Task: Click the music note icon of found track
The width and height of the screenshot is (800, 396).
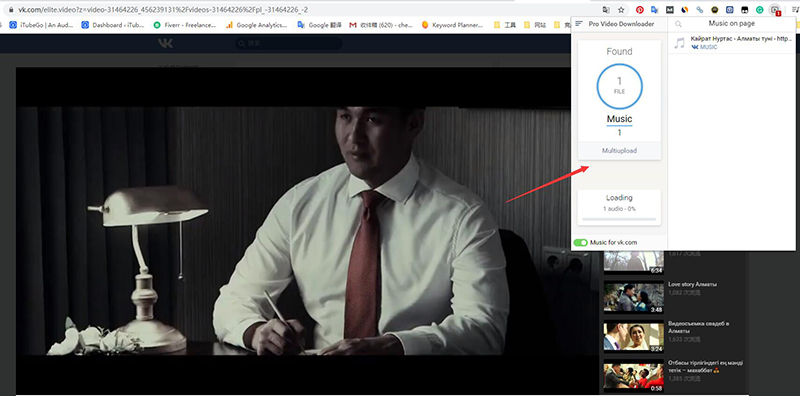Action: (679, 43)
